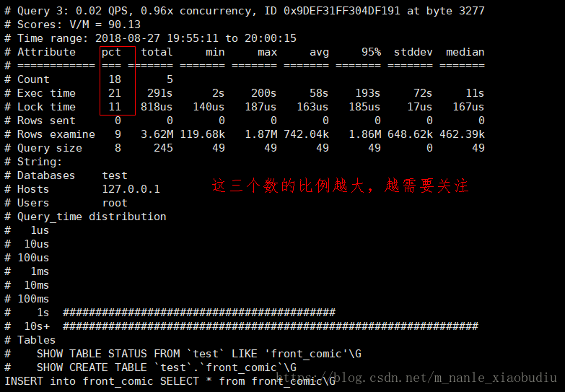565x392 pixels.
Task: Click Lock time total 818us
Action: pos(157,107)
